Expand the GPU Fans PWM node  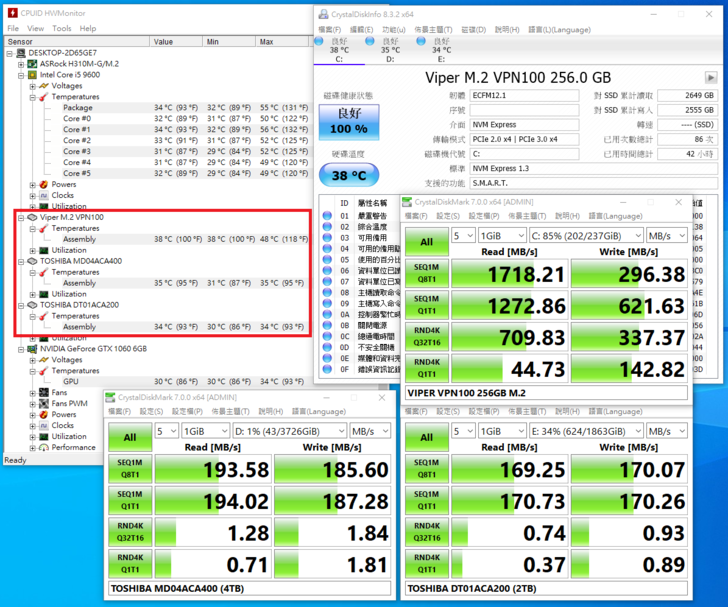[32, 403]
